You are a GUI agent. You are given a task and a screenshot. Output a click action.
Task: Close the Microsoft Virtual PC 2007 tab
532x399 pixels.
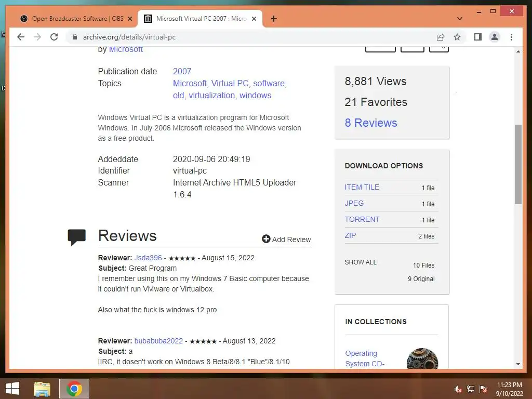tap(254, 19)
